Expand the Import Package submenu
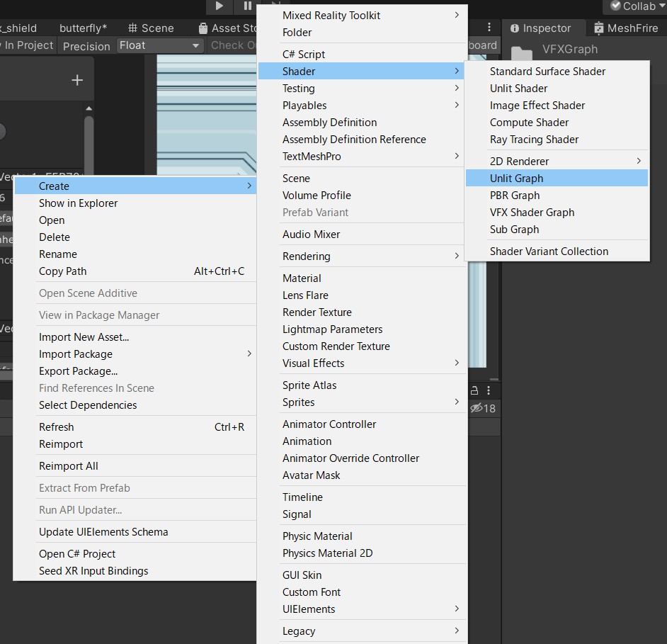Viewport: 667px width, 644px height. pos(135,354)
